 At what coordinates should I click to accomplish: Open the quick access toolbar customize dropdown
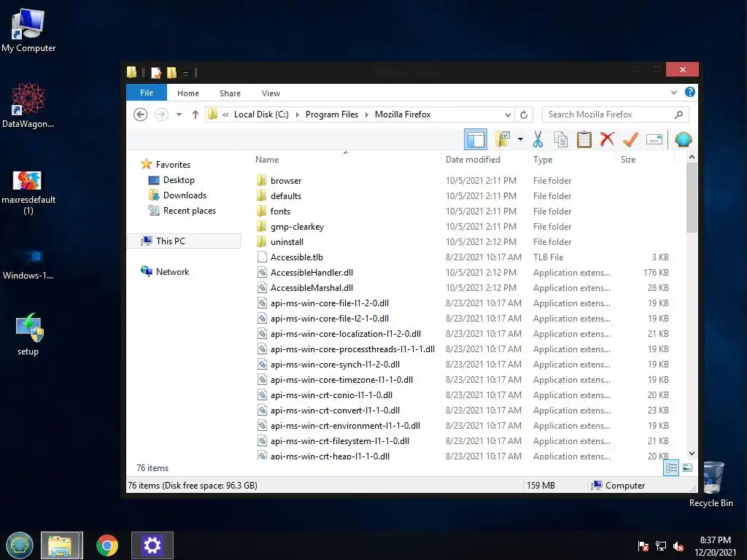pyautogui.click(x=185, y=74)
